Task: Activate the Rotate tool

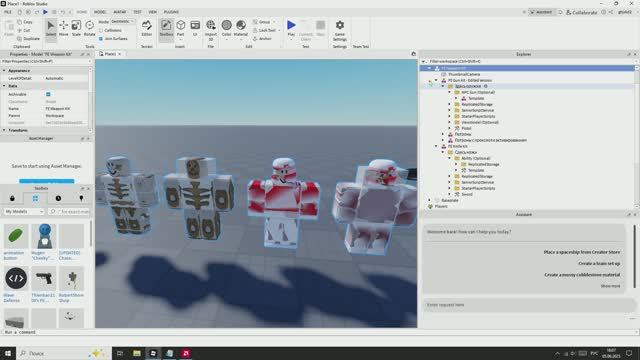Action: pos(89,28)
